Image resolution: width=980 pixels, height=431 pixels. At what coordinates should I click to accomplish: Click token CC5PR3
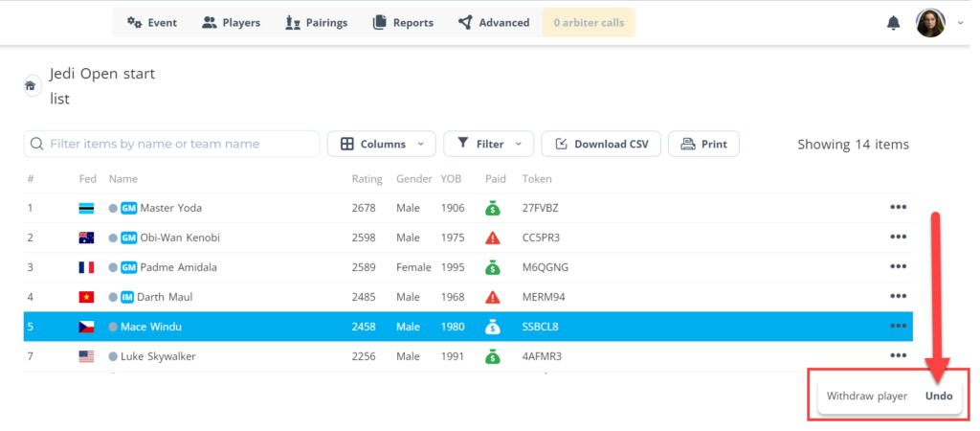pyautogui.click(x=542, y=238)
